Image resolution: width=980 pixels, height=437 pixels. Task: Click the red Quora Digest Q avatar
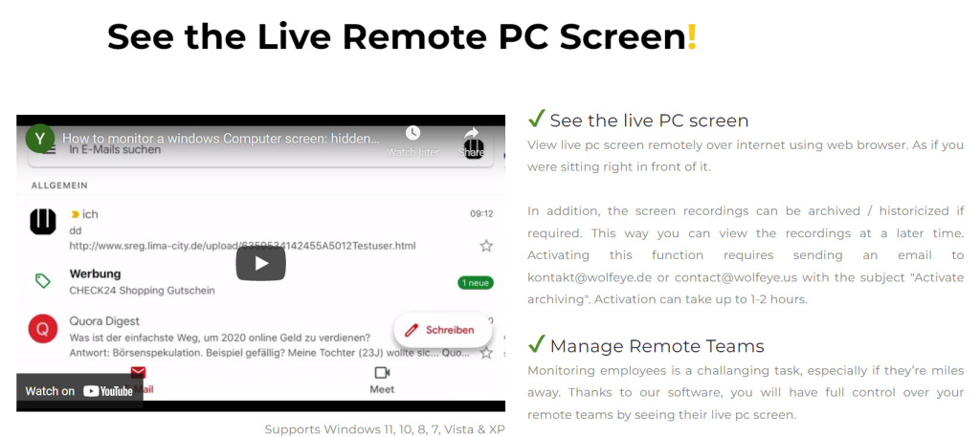(42, 329)
